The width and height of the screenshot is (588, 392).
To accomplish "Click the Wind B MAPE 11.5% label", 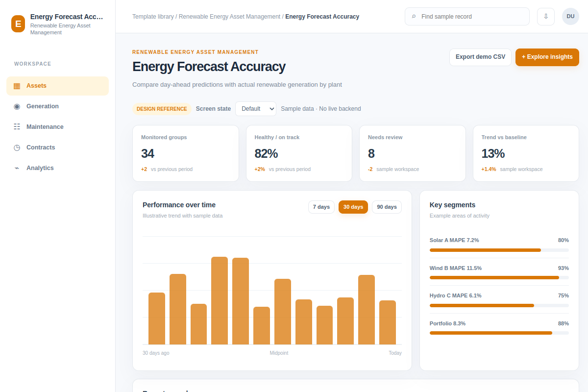I will coord(456,268).
